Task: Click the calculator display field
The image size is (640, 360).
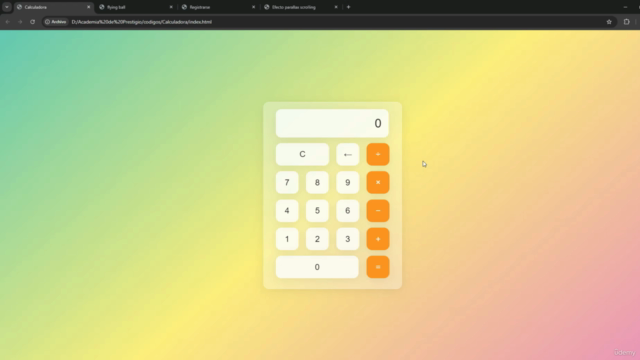Action: [332, 123]
